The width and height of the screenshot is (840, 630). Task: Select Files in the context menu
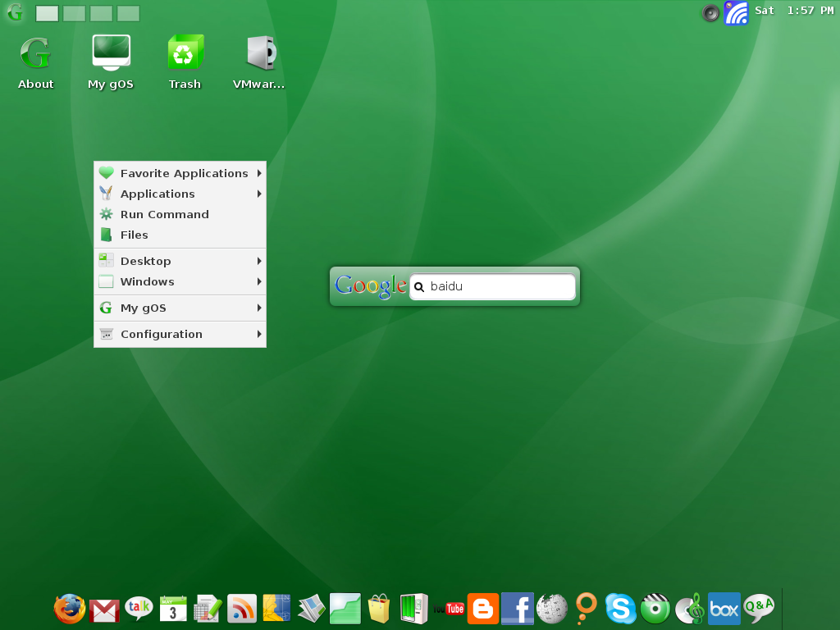point(135,235)
